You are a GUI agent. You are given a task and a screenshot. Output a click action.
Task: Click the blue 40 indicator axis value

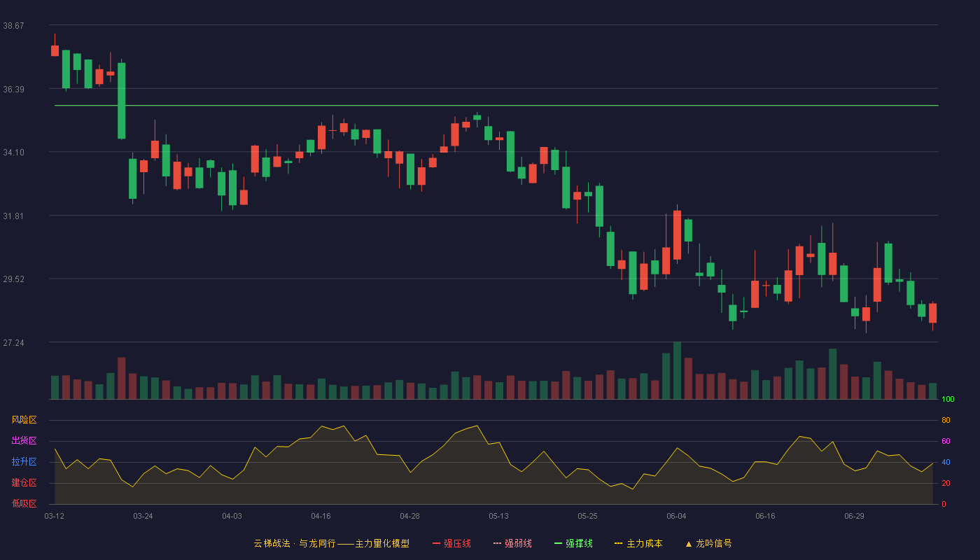(x=946, y=462)
